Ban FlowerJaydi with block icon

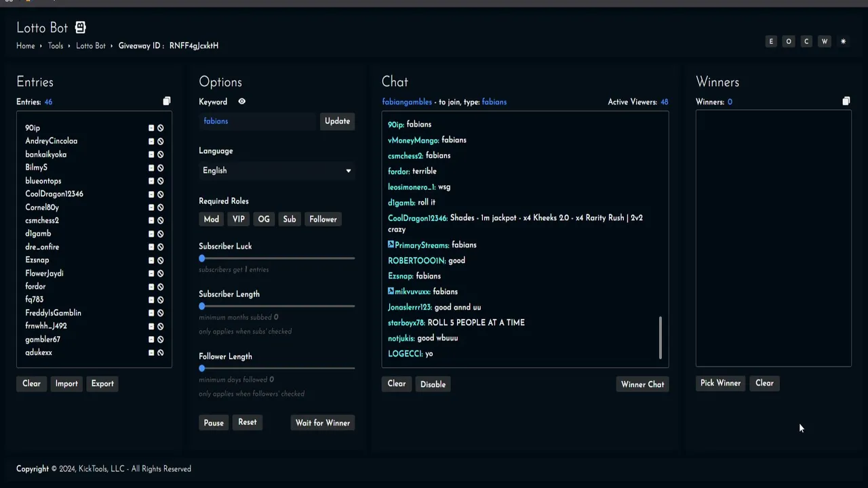pos(161,274)
